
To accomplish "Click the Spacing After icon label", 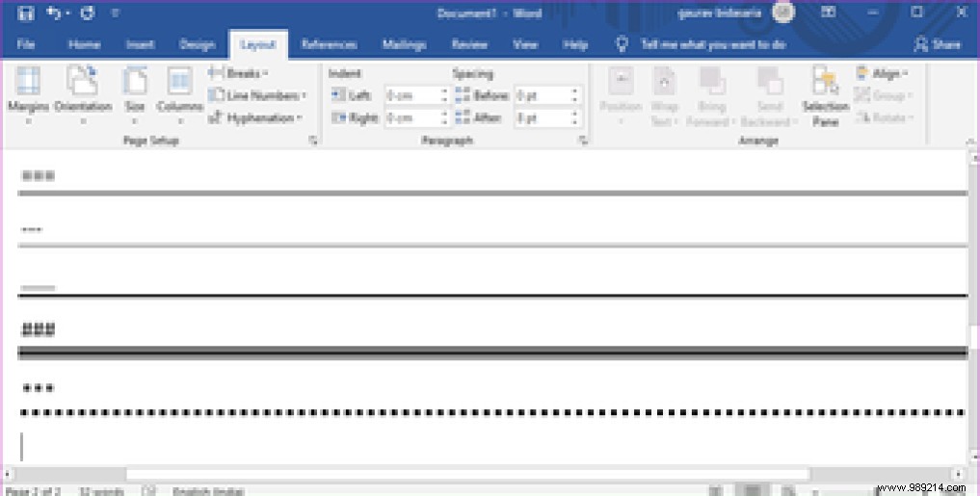I will (x=478, y=118).
